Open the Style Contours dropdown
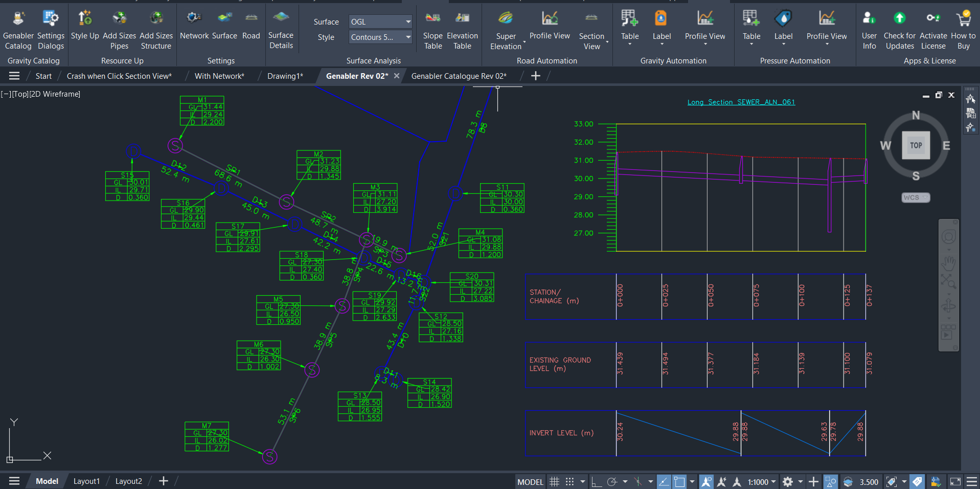The width and height of the screenshot is (980, 489). click(408, 37)
